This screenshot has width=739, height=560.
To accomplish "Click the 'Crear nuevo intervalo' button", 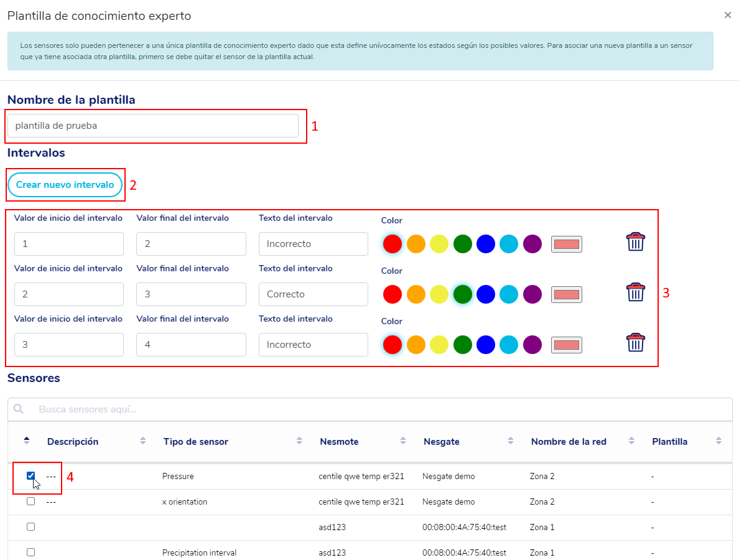I will click(65, 185).
